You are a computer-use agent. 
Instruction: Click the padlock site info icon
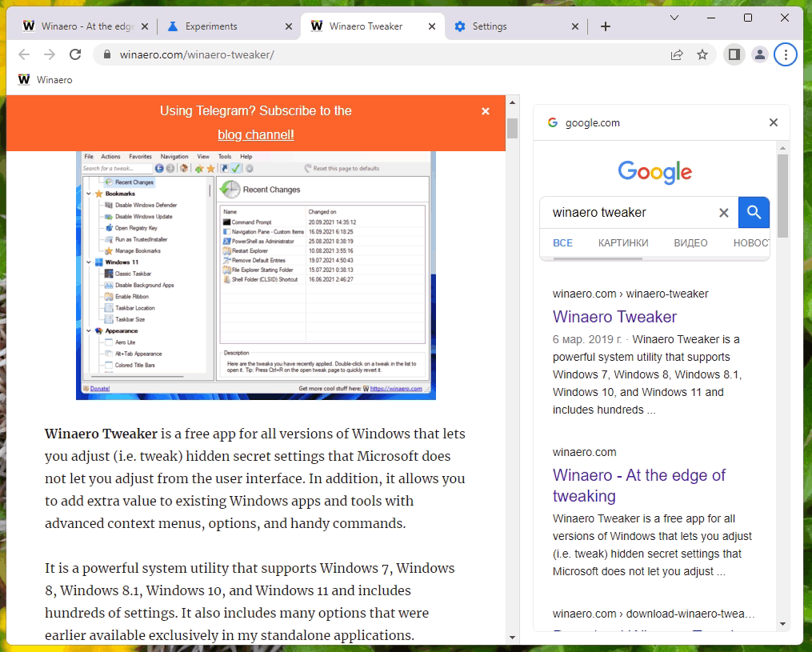(x=107, y=54)
